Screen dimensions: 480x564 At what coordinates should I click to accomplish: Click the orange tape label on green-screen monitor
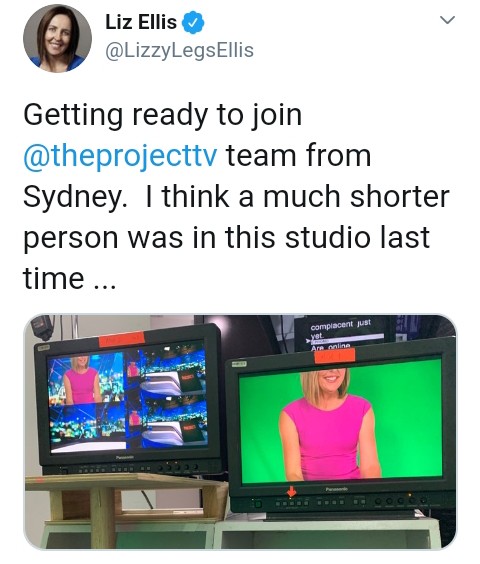pos(335,355)
